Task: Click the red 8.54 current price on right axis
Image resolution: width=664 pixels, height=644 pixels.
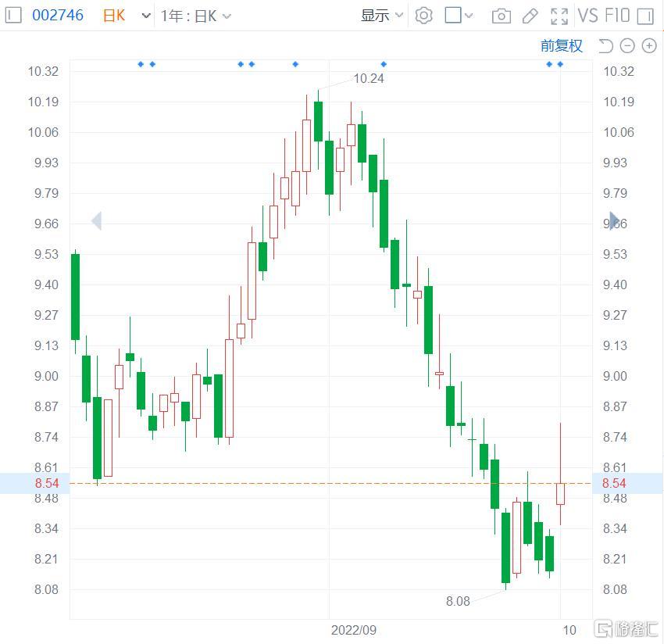Action: tap(614, 483)
